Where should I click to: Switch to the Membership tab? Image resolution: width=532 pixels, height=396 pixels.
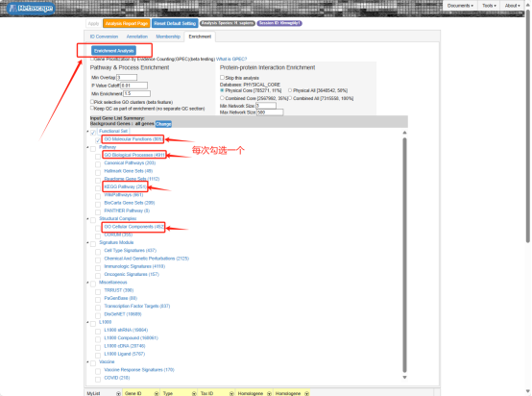click(168, 37)
